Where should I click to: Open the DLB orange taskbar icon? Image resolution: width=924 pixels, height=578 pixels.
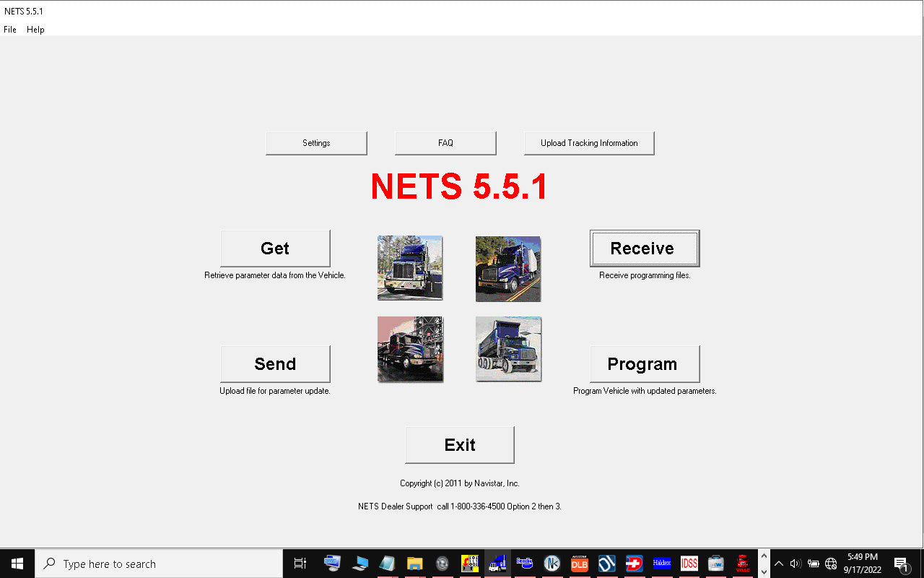click(x=580, y=564)
